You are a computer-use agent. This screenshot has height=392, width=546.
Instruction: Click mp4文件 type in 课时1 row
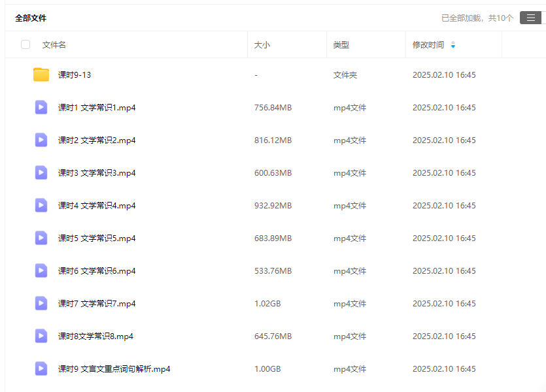pos(350,108)
